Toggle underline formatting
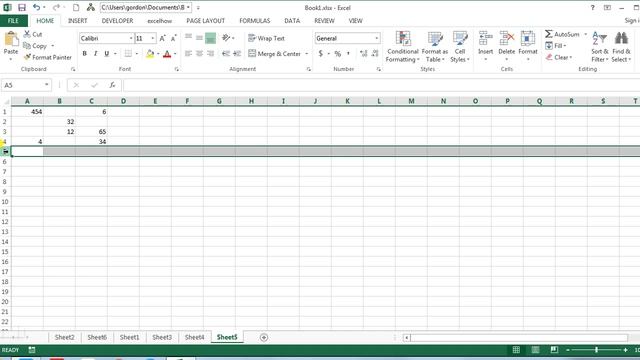This screenshot has height=360, width=640. click(x=107, y=53)
